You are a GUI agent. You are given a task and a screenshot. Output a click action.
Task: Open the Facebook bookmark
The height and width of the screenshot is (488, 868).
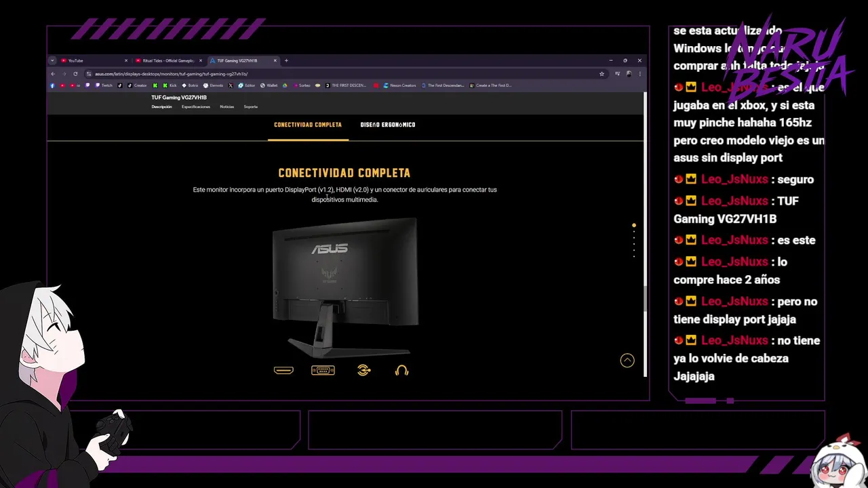[52, 85]
